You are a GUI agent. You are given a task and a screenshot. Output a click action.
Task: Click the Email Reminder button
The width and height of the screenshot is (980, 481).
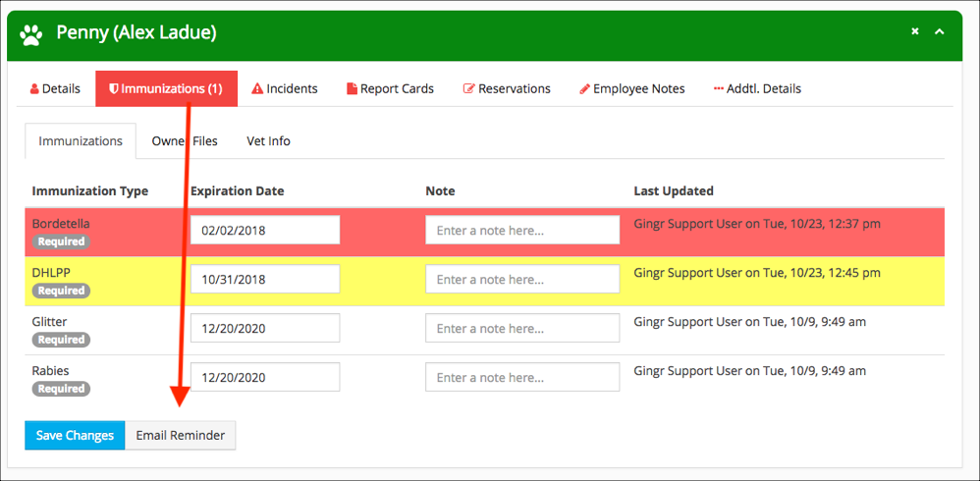tap(181, 436)
